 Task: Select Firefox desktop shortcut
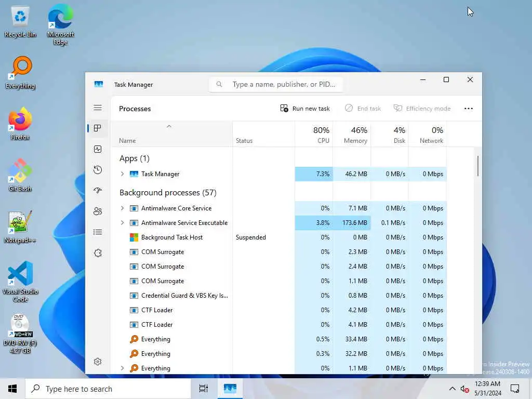click(20, 124)
